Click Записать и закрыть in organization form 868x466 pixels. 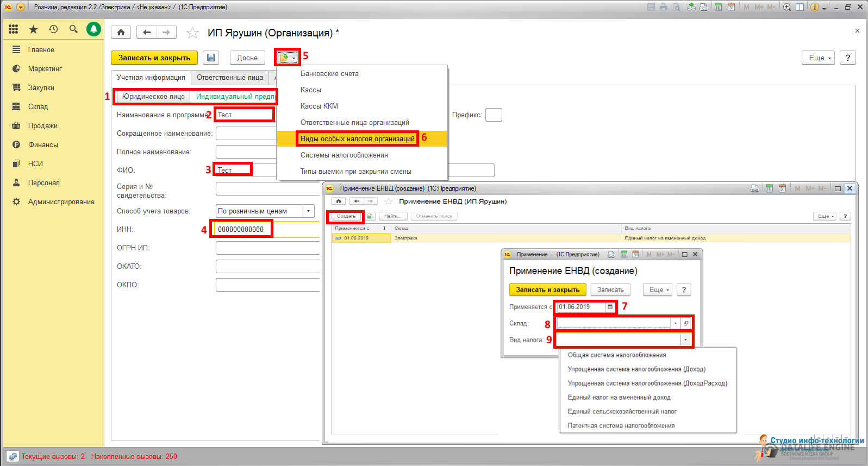click(x=154, y=58)
